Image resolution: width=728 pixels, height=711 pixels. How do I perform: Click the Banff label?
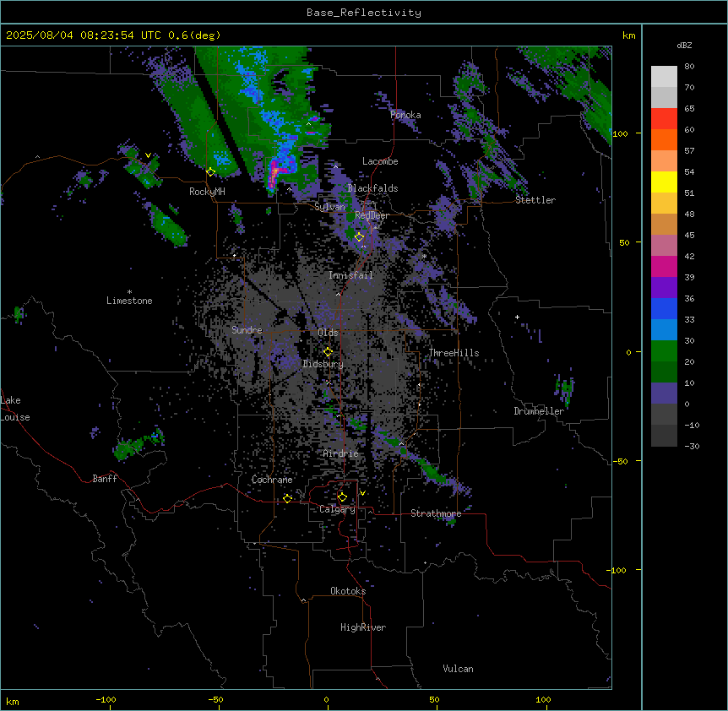pos(105,479)
